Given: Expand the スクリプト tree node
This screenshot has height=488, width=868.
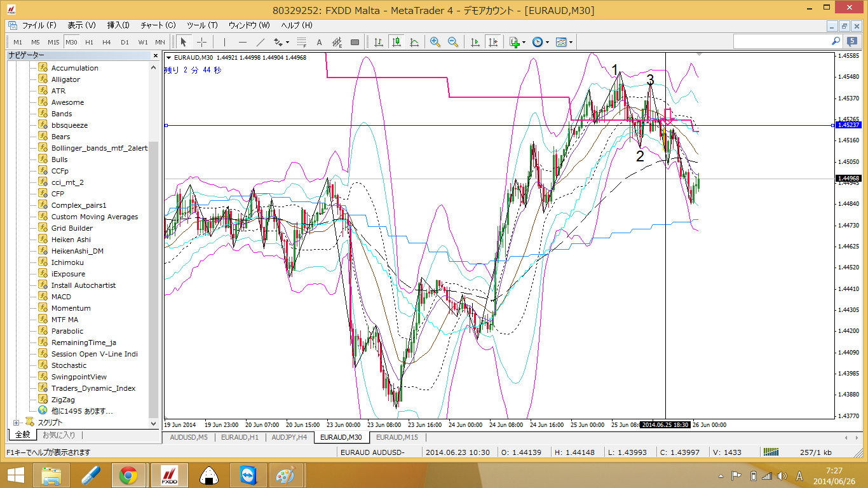Looking at the screenshot, I should pos(16,423).
